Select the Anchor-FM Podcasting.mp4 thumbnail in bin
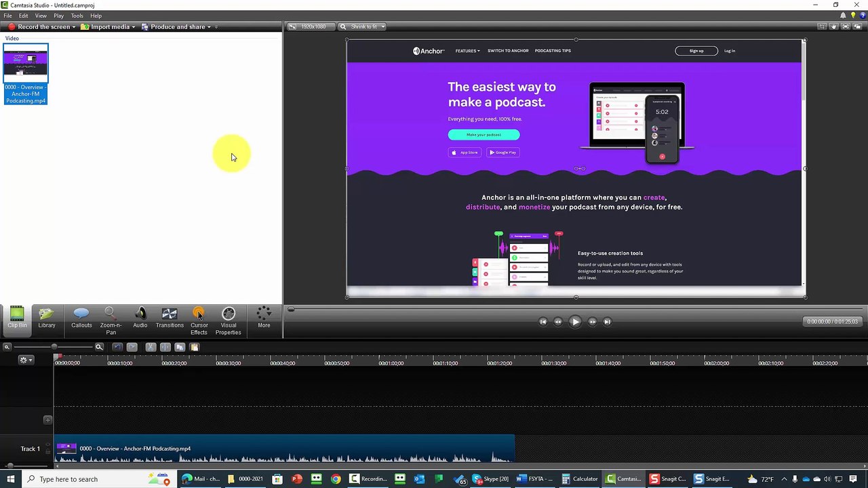Viewport: 868px width, 488px height. coord(26,74)
